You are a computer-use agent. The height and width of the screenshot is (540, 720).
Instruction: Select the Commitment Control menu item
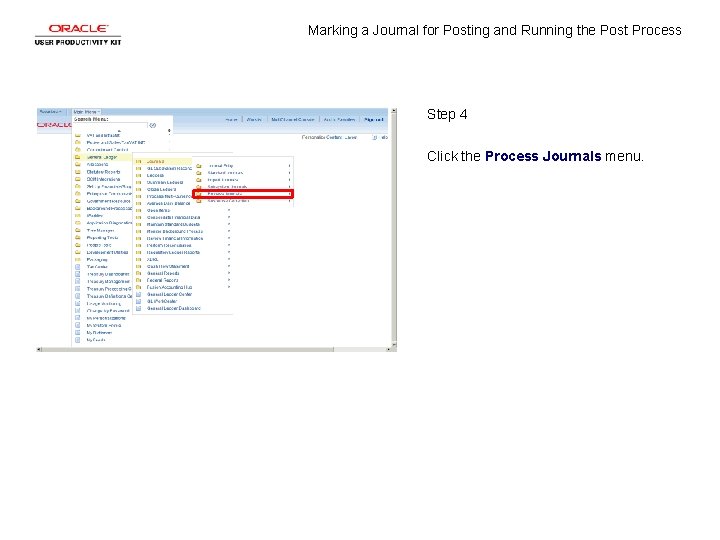click(x=107, y=150)
